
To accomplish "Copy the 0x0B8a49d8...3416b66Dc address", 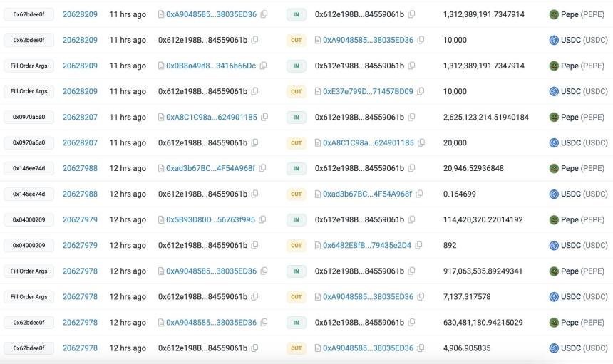I will point(263,66).
